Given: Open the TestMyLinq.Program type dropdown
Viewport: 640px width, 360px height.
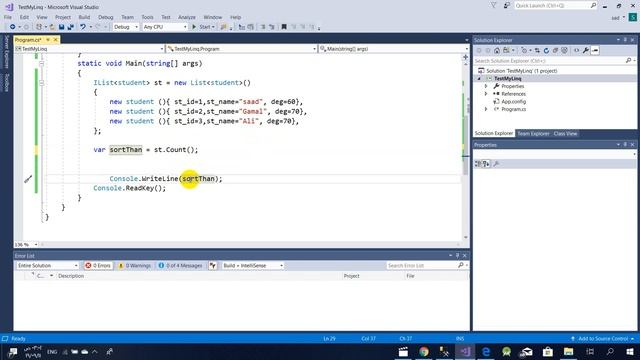Looking at the screenshot, I should [242, 49].
